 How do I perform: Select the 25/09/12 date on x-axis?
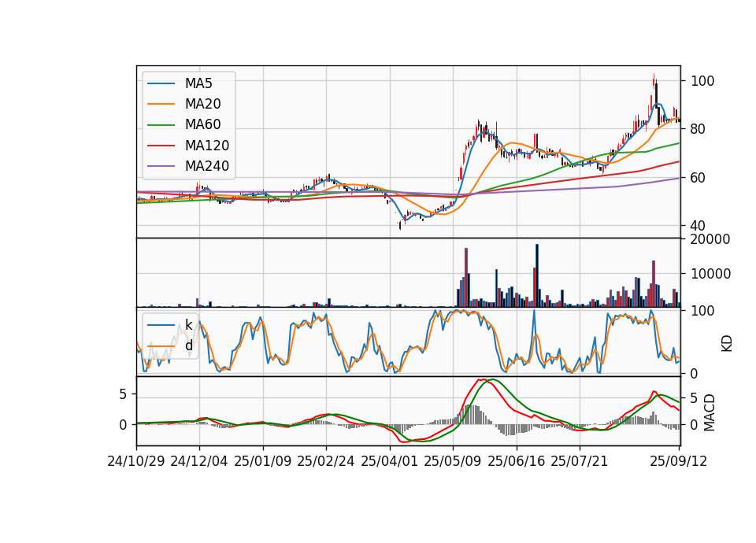(x=678, y=461)
